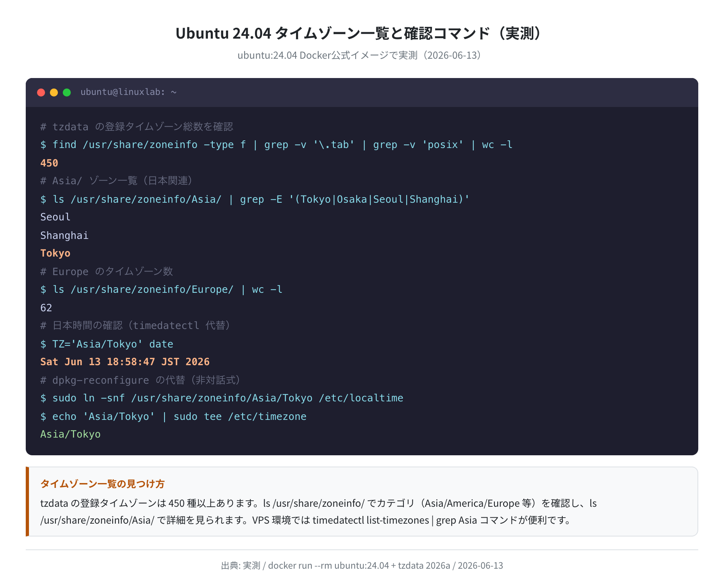Screen dimensions: 724x588
Task: Click the 'find /usr/share/zoneinfo -type f' command line
Action: tap(276, 145)
